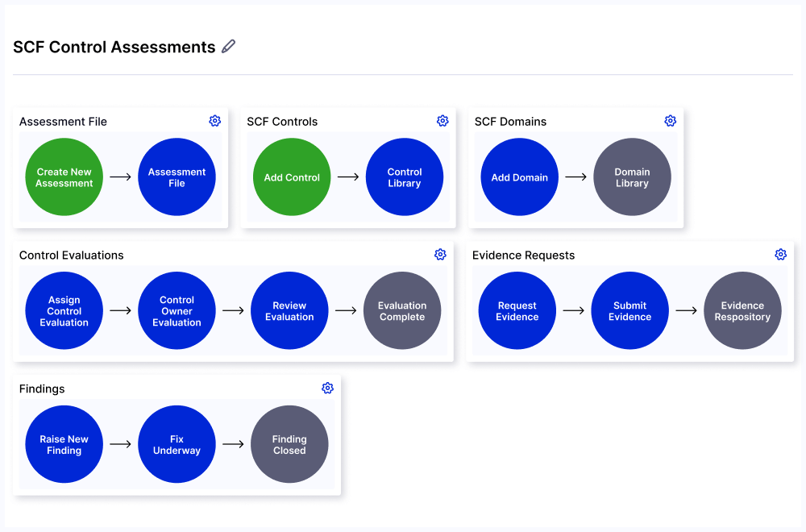The height and width of the screenshot is (532, 806).
Task: Open the Submit Evidence step
Action: pos(629,311)
